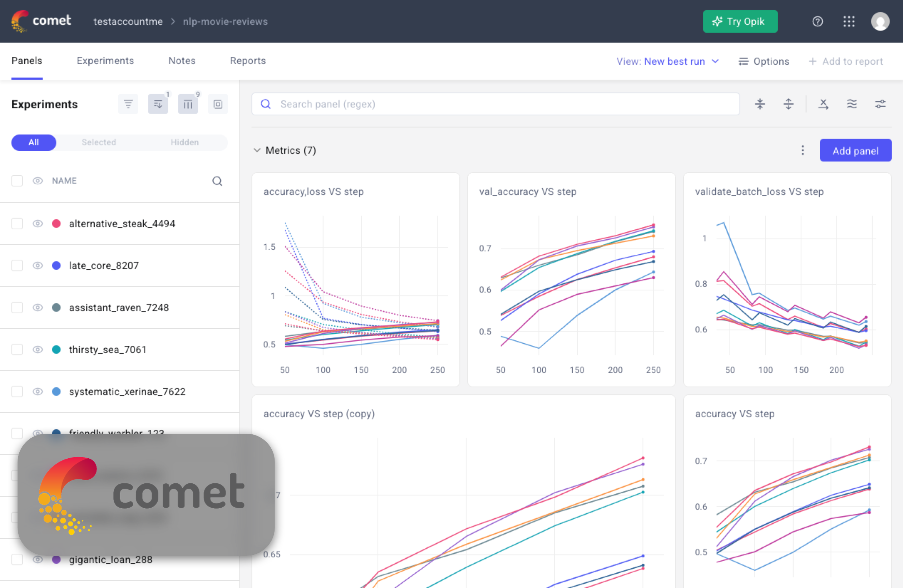Click the Add panel button
The width and height of the screenshot is (903, 588).
(855, 150)
